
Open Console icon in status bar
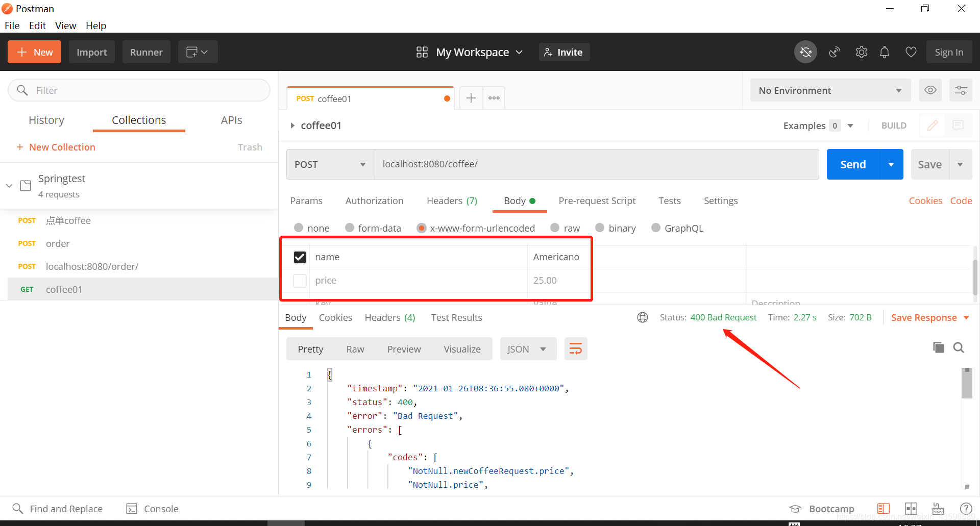[132, 509]
